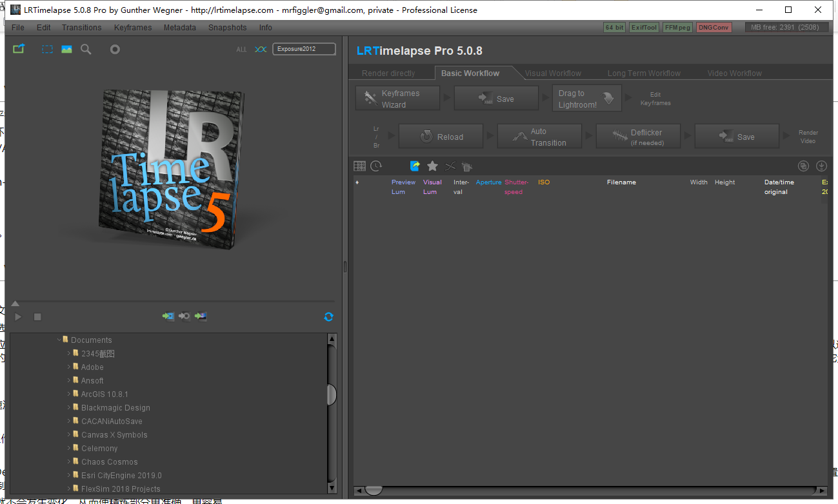The height and width of the screenshot is (504, 838).
Task: Open the Exposure2012 dropdown field
Action: (304, 49)
